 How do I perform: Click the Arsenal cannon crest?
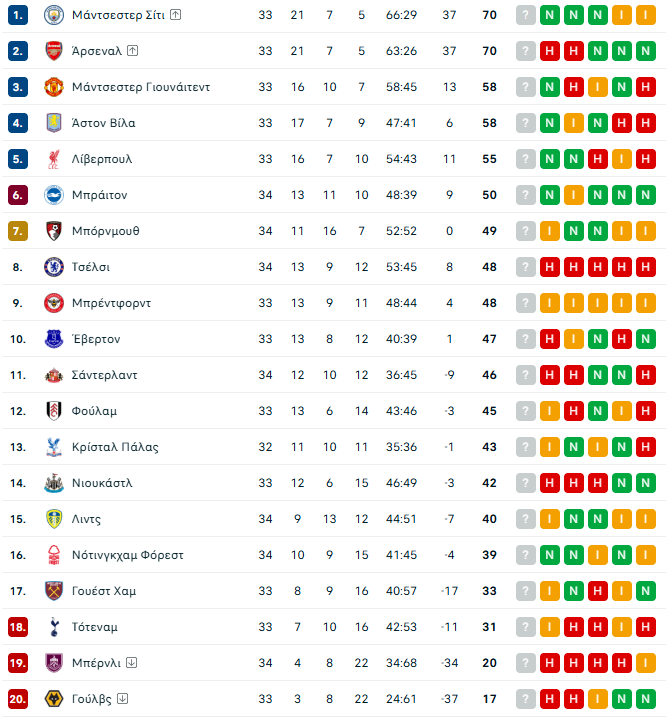click(53, 51)
